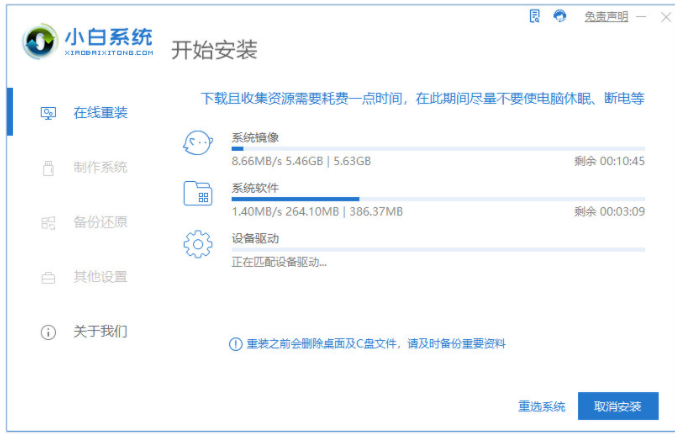Click the 系统镜像 smiley face icon
The width and height of the screenshot is (696, 447).
point(198,144)
